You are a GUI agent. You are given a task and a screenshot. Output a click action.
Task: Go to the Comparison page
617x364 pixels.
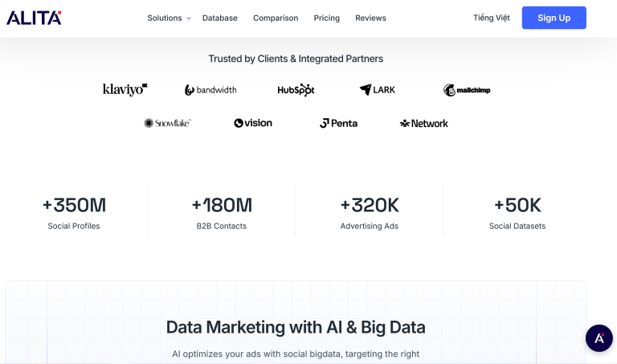click(276, 18)
